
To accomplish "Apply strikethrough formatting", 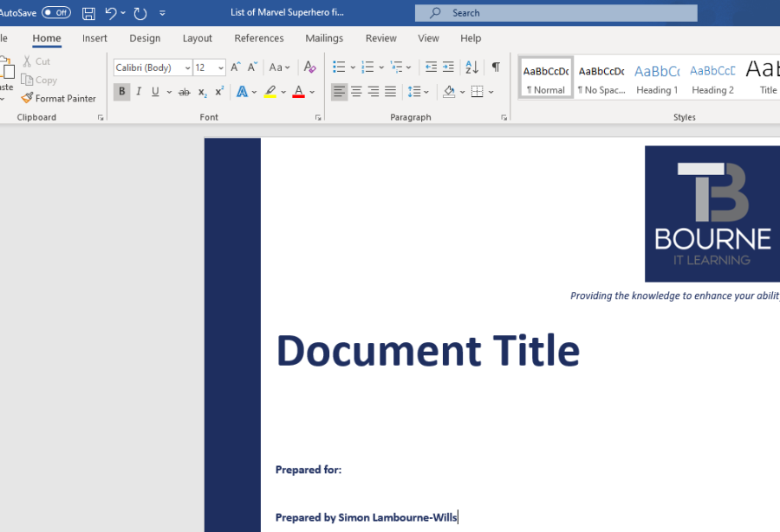I will pyautogui.click(x=184, y=92).
